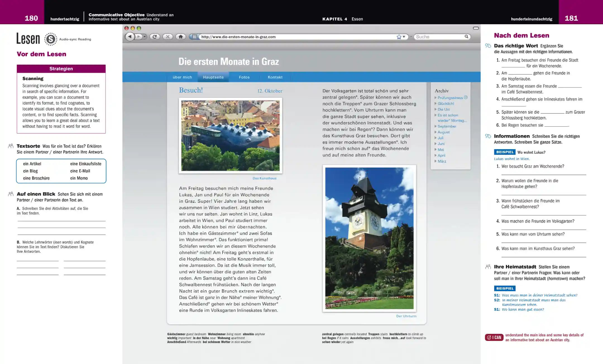603x364 pixels.
Task: Bookmark page with the star icon
Action: tap(399, 37)
